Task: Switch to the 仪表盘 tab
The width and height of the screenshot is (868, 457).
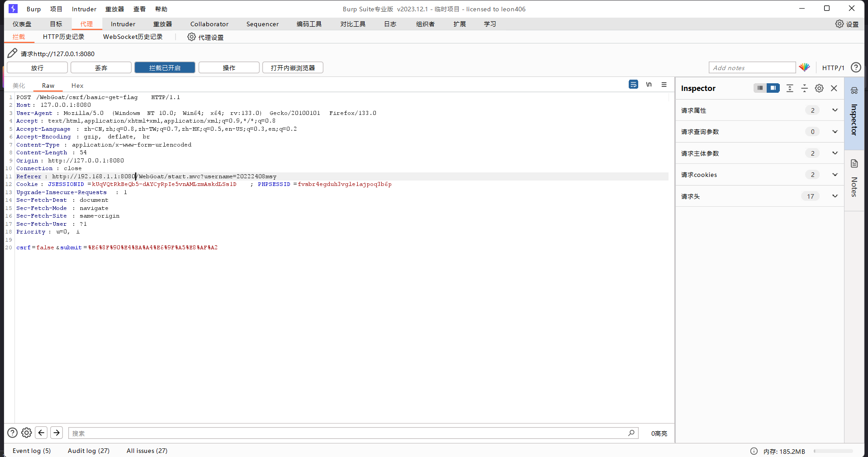Action: (x=22, y=24)
